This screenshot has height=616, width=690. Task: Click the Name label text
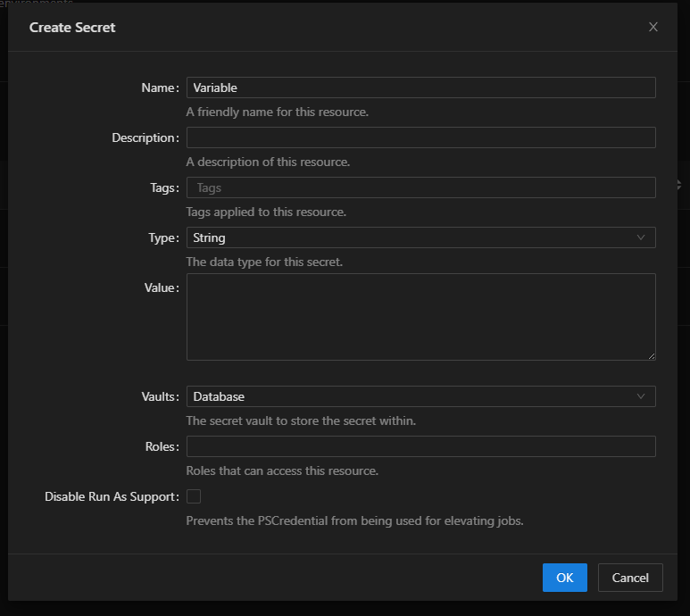pos(159,87)
